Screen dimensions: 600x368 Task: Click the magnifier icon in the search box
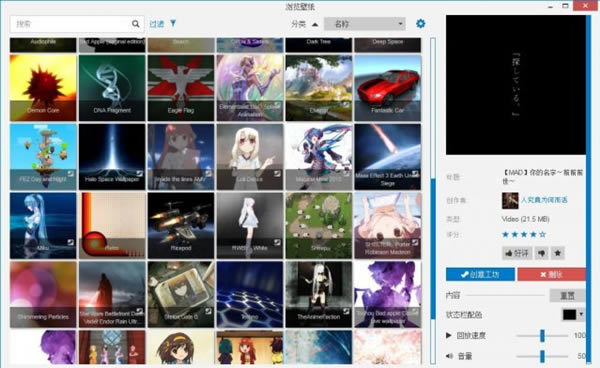(x=135, y=24)
